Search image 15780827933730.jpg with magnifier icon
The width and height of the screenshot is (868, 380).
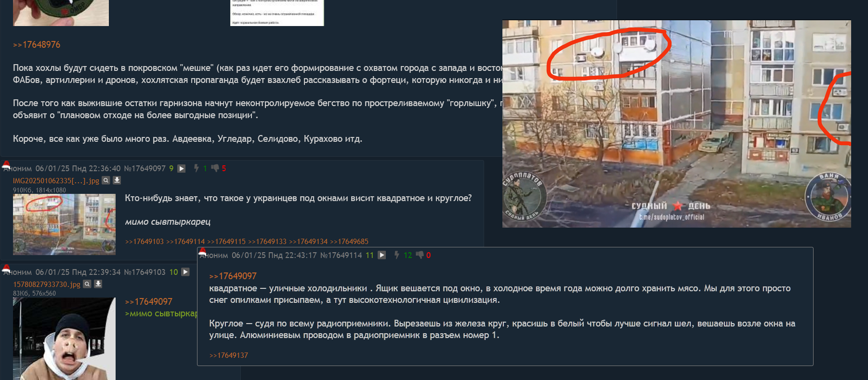point(87,284)
